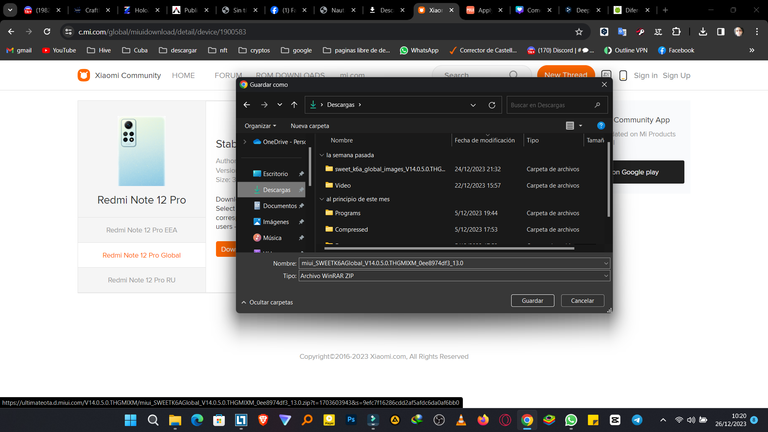Open a new Chrome tab
The height and width of the screenshot is (432, 768).
click(x=665, y=10)
